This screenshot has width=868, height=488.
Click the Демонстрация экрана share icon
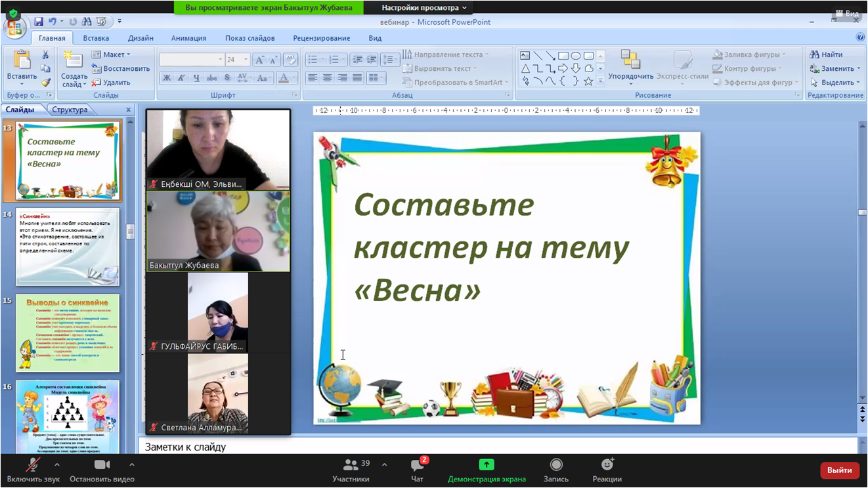click(x=487, y=465)
